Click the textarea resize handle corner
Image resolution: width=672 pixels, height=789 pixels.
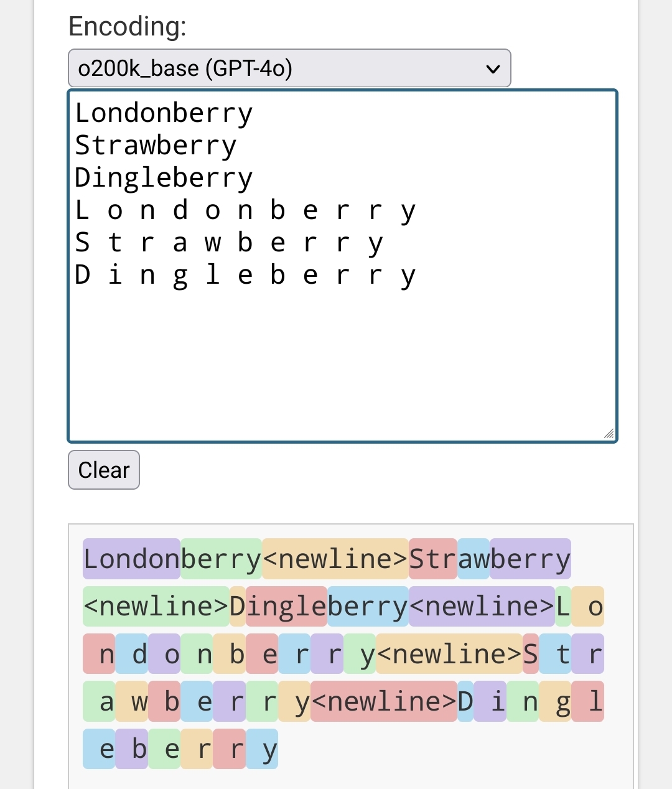[x=609, y=434]
